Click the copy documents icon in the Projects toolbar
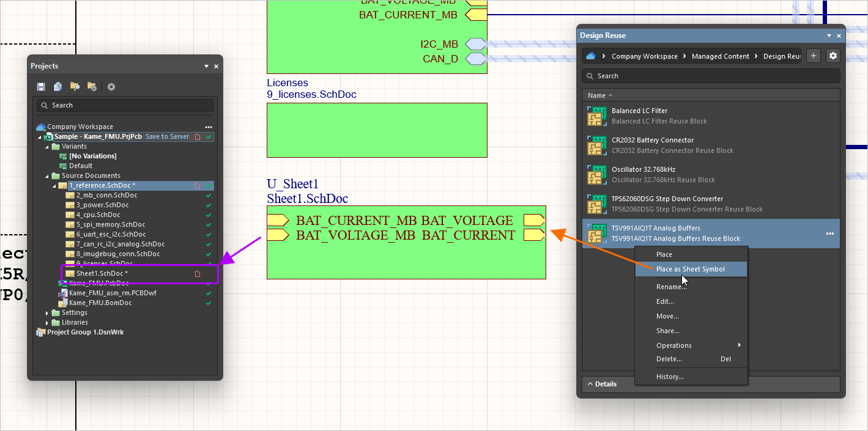868x431 pixels. tap(57, 87)
